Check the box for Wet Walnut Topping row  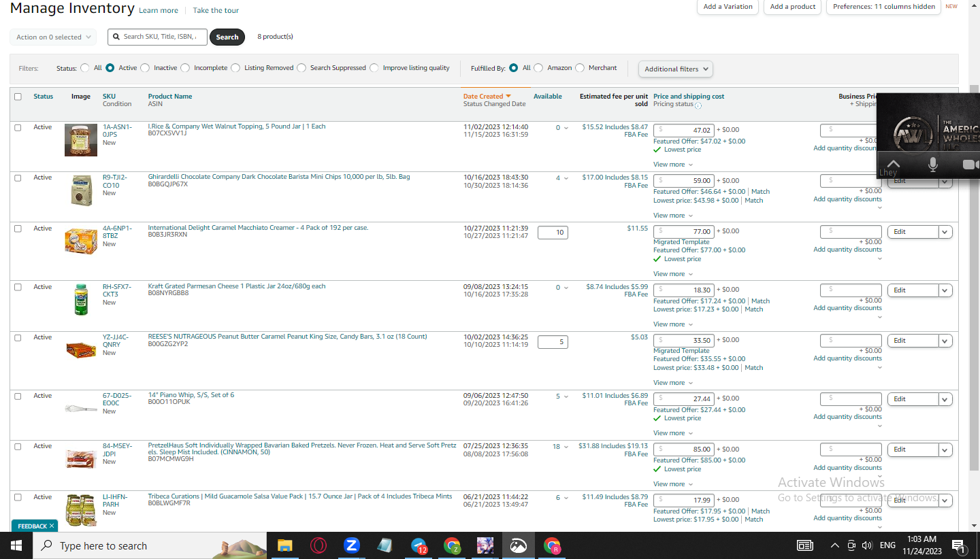18,127
